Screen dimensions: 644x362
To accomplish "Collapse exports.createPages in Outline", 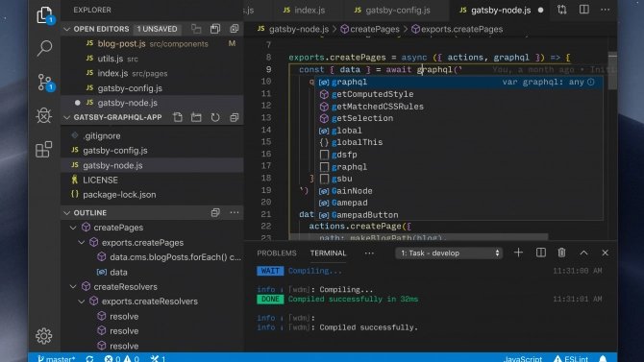I will [x=82, y=243].
